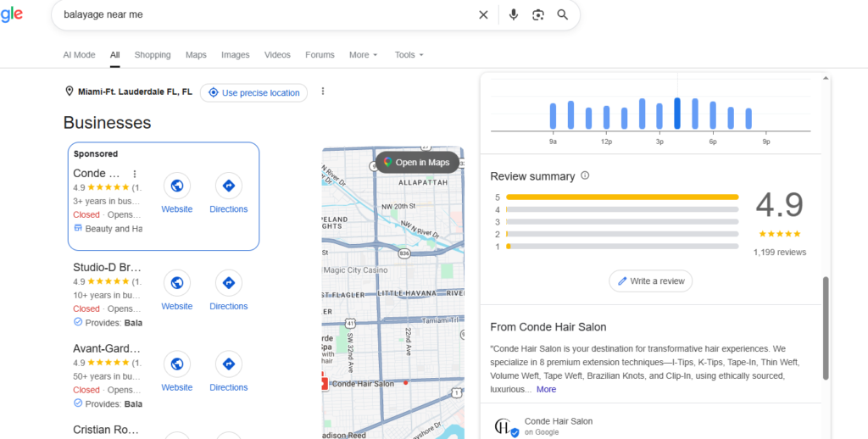Click the business panel vertical scrollbar
Image resolution: width=868 pixels, height=439 pixels.
tap(826, 328)
